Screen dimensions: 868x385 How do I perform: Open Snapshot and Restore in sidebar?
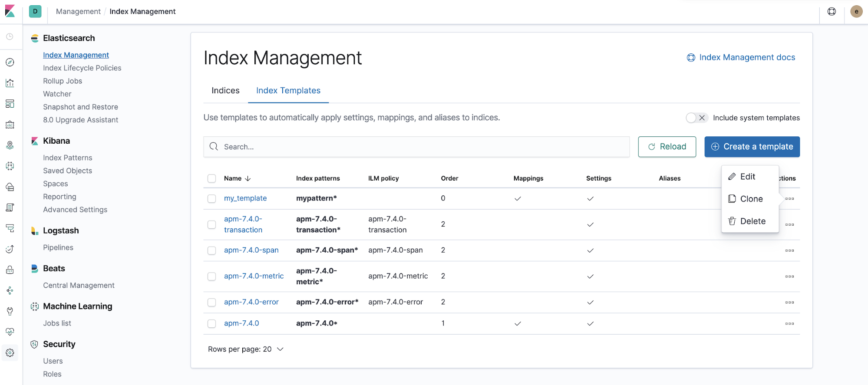(x=80, y=107)
